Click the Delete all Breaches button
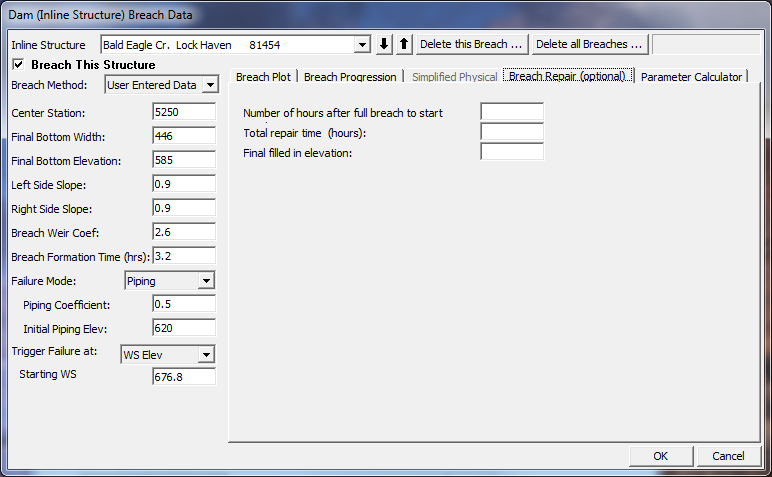The width and height of the screenshot is (772, 477). [x=590, y=45]
